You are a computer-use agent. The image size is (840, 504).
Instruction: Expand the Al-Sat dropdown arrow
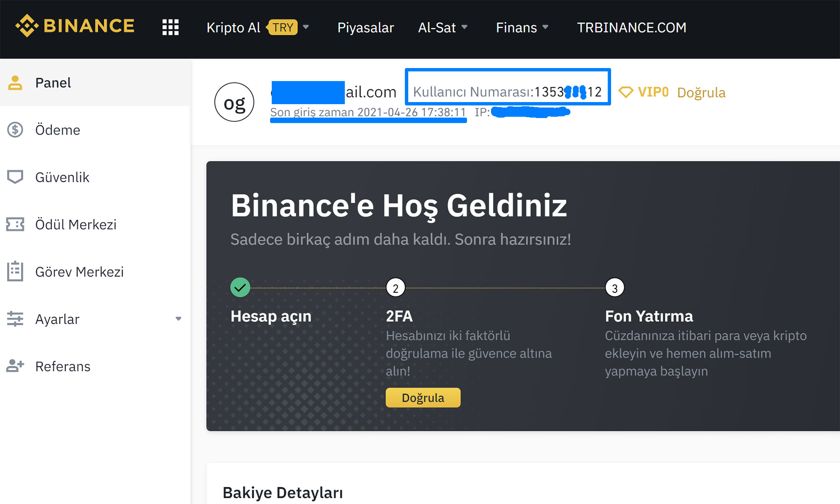[x=465, y=27]
